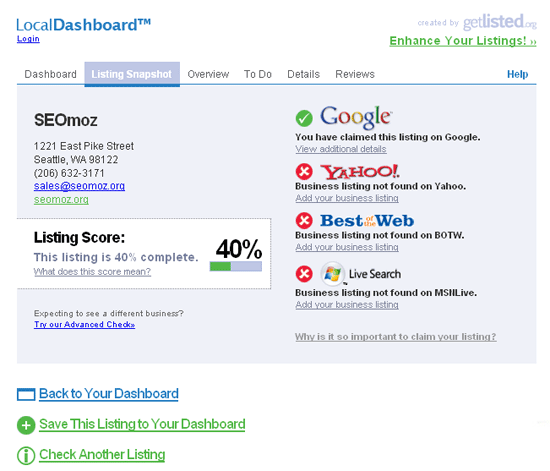Click the Login link under LocalDashboard
The width and height of the screenshot is (550, 471).
(28, 39)
